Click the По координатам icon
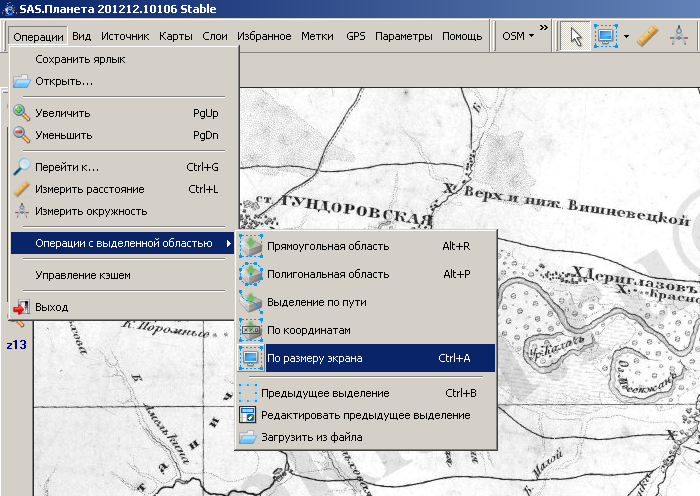The height and width of the screenshot is (496, 700). [250, 330]
